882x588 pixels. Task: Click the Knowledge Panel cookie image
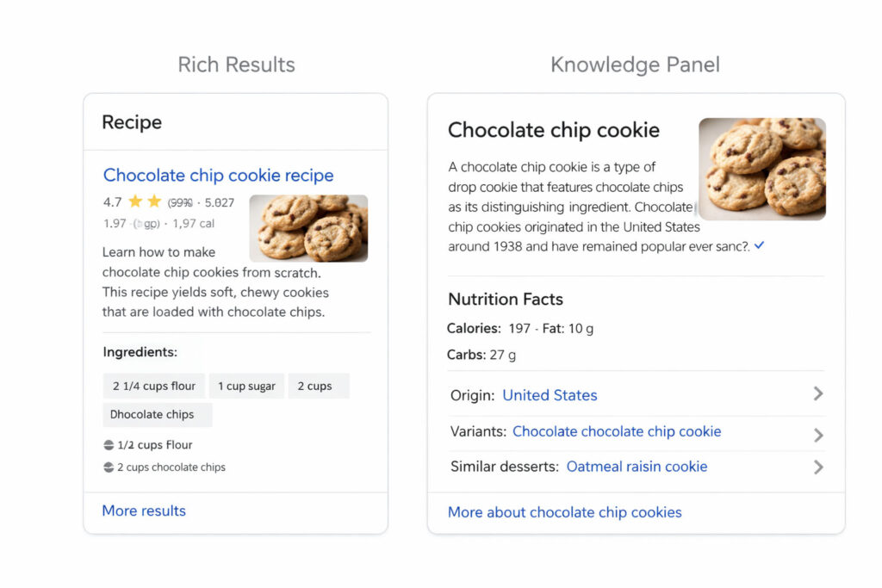tap(761, 169)
